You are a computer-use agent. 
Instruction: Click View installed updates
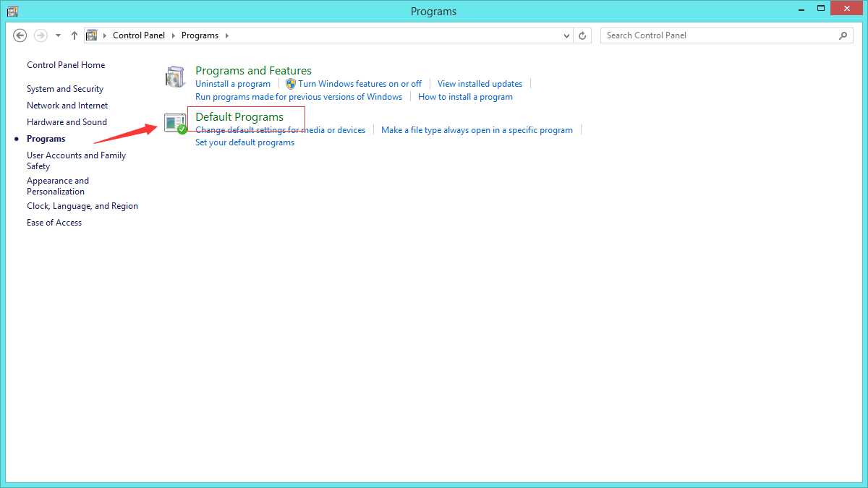pos(480,84)
